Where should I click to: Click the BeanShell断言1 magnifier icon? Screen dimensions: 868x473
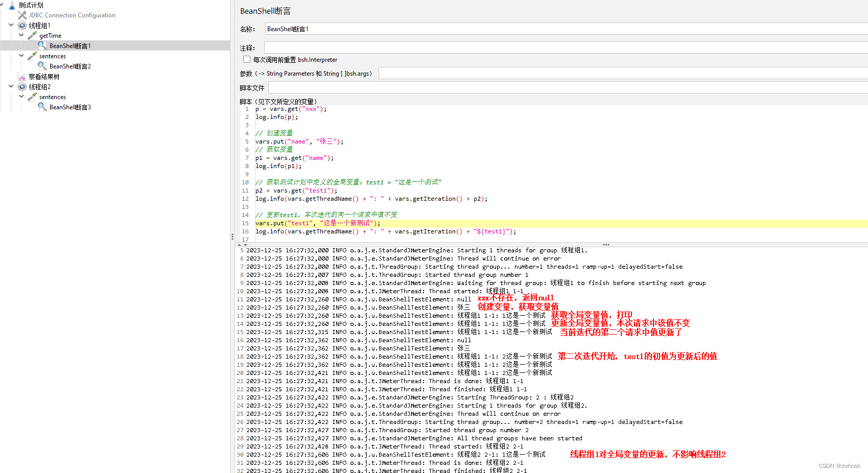pos(42,46)
